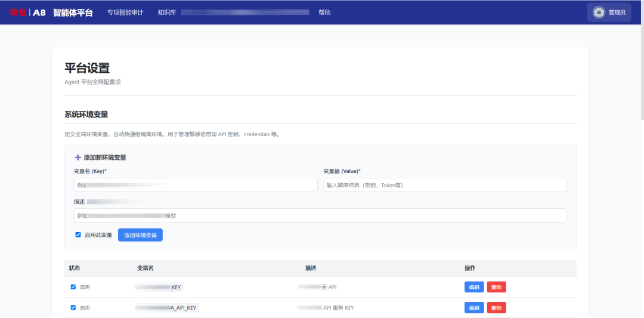Toggle 启用 checkbox for the A_API_KEY row
The width and height of the screenshot is (644, 318).
(73, 307)
